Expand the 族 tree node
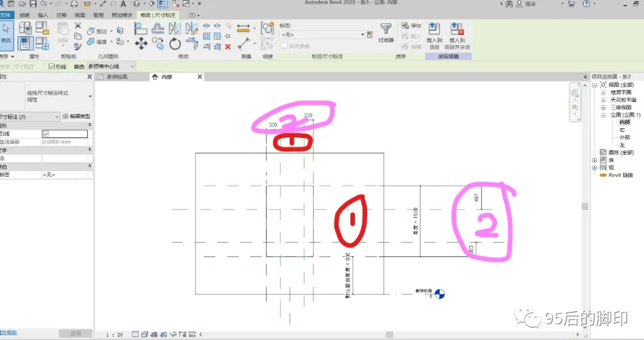Screen dimensions: 644x340 [x=594, y=160]
